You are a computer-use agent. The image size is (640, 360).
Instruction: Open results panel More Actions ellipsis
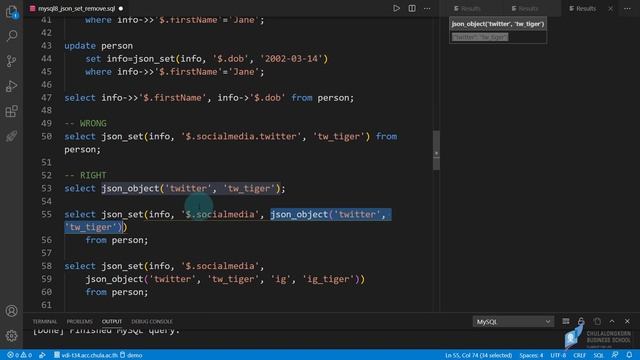tap(627, 8)
